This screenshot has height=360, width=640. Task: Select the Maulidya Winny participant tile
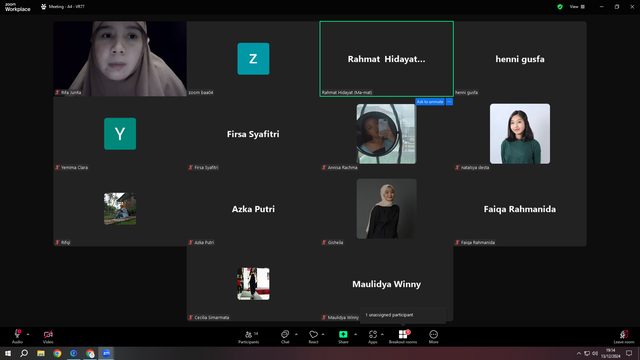coord(387,284)
